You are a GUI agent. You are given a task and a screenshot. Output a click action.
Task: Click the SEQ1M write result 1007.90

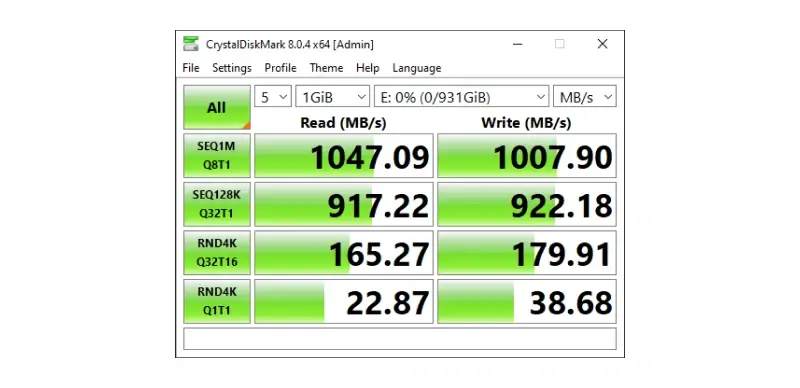click(527, 156)
